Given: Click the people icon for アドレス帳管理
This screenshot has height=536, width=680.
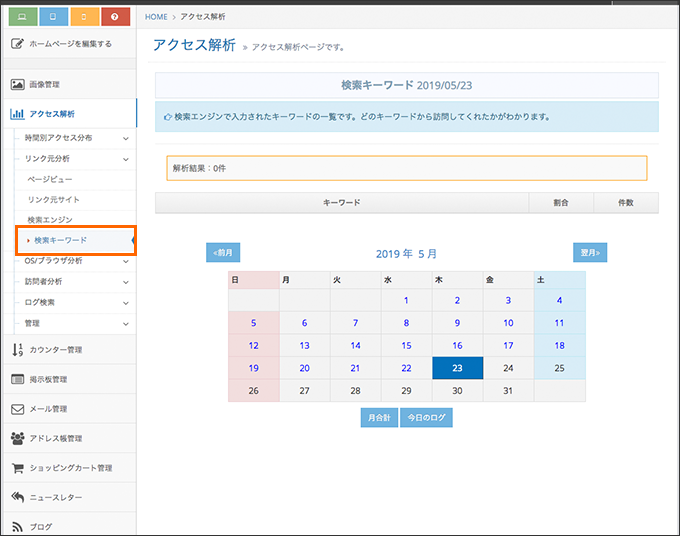Looking at the screenshot, I should 17,438.
